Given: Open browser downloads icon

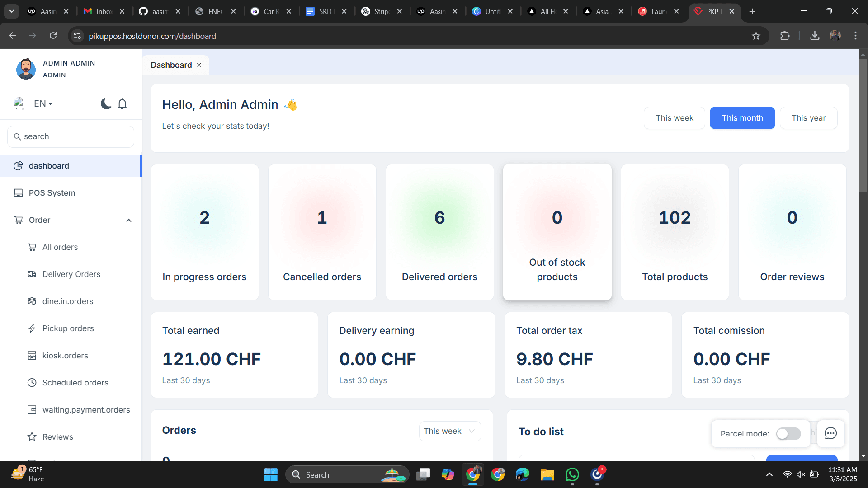Looking at the screenshot, I should 815,36.
